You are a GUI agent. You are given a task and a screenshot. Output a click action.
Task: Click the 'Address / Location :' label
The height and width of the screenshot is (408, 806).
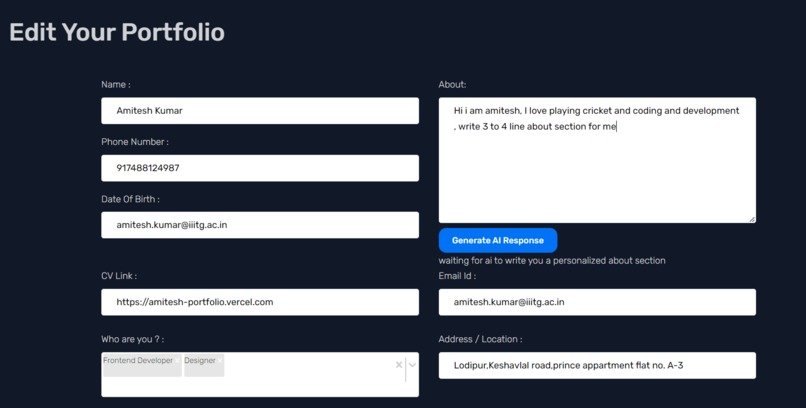point(480,339)
